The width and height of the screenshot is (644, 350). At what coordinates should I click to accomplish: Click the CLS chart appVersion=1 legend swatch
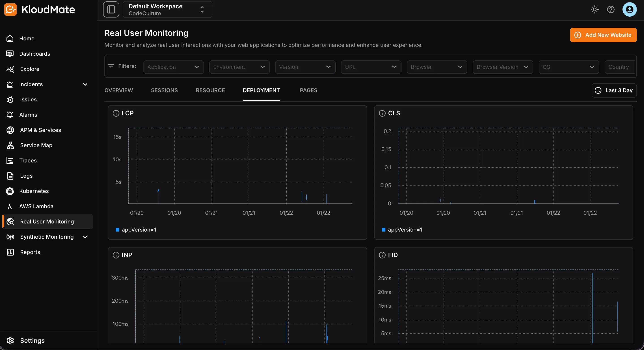pyautogui.click(x=383, y=230)
